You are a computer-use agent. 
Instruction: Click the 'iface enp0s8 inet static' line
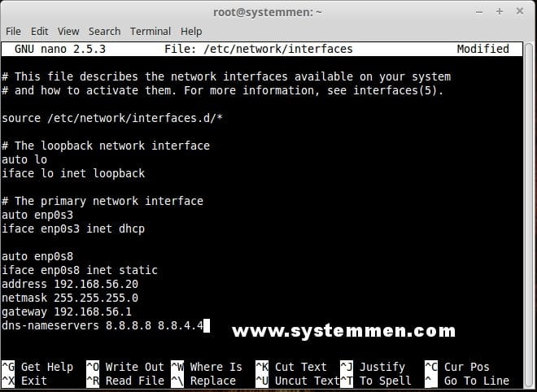(80, 270)
